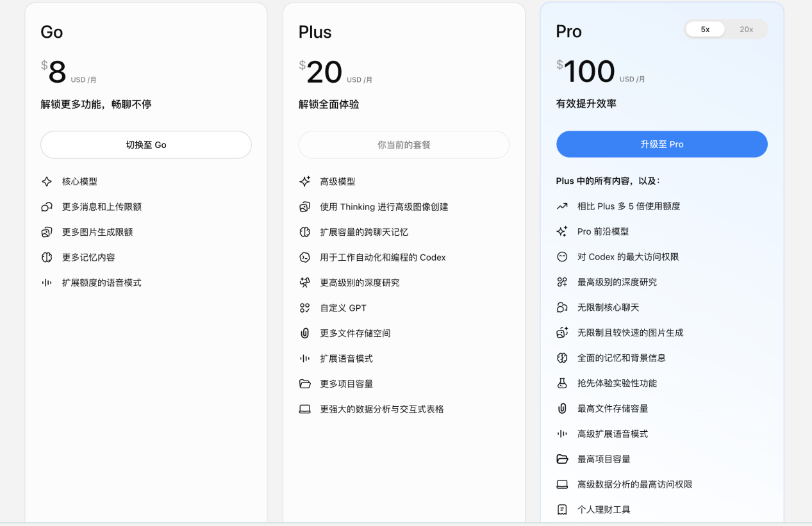Click the laptop icon beside 高级数据分析的最高访问权限
Screen dimensions: 812x526
tap(562, 484)
